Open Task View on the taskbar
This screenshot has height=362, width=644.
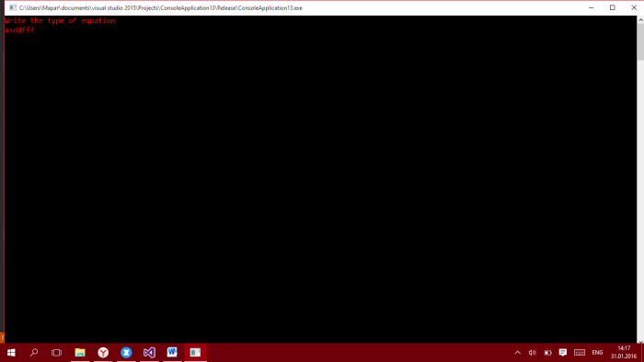coord(57,353)
